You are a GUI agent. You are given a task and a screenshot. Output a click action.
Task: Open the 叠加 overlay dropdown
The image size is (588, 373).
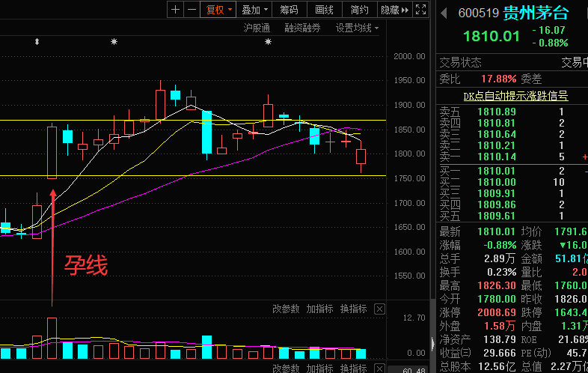254,10
